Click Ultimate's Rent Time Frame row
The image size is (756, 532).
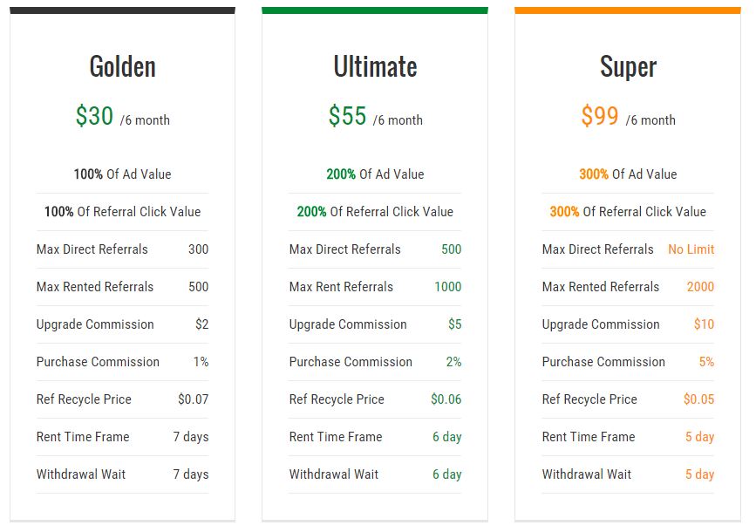[375, 437]
